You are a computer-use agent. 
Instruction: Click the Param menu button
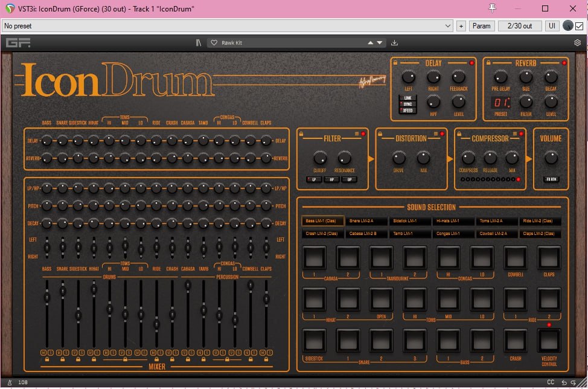pyautogui.click(x=481, y=26)
